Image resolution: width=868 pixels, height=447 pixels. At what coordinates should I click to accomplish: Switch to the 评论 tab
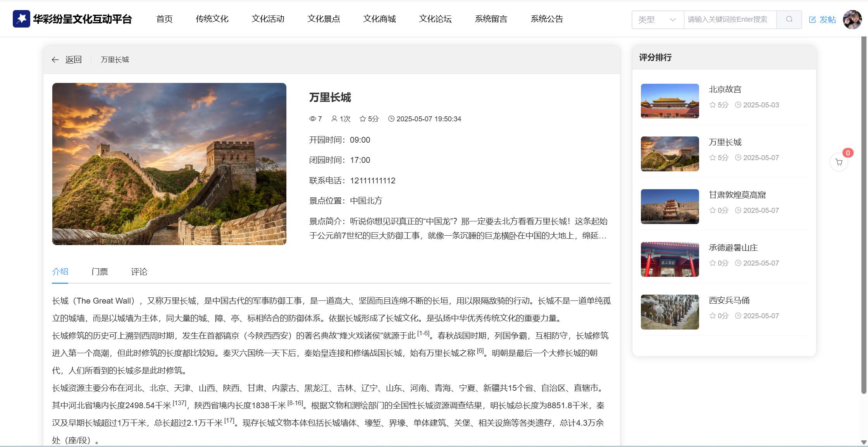(139, 272)
